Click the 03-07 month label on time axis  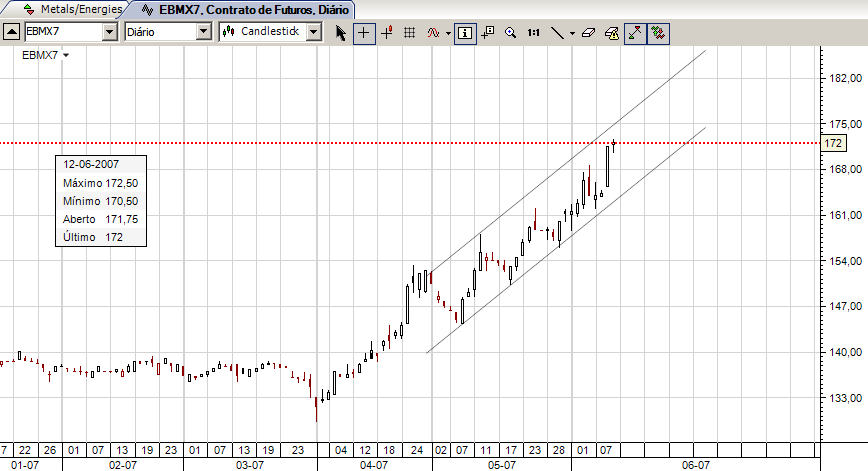point(250,465)
